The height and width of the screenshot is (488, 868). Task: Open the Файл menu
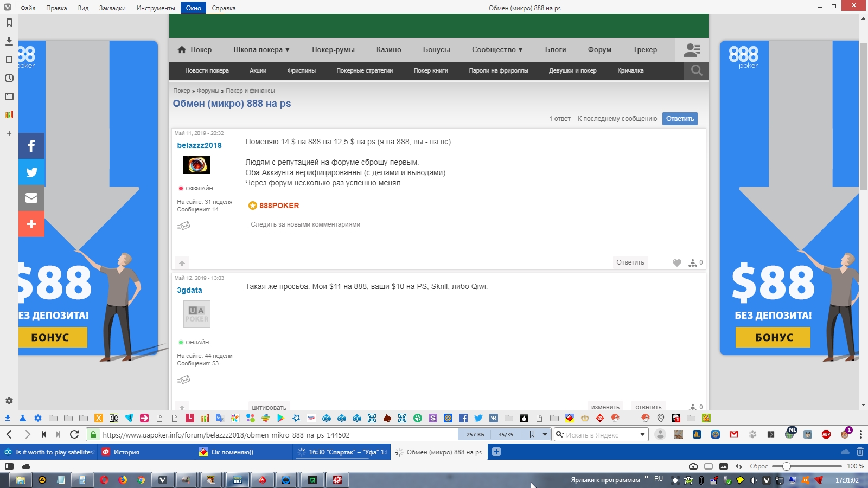(28, 8)
